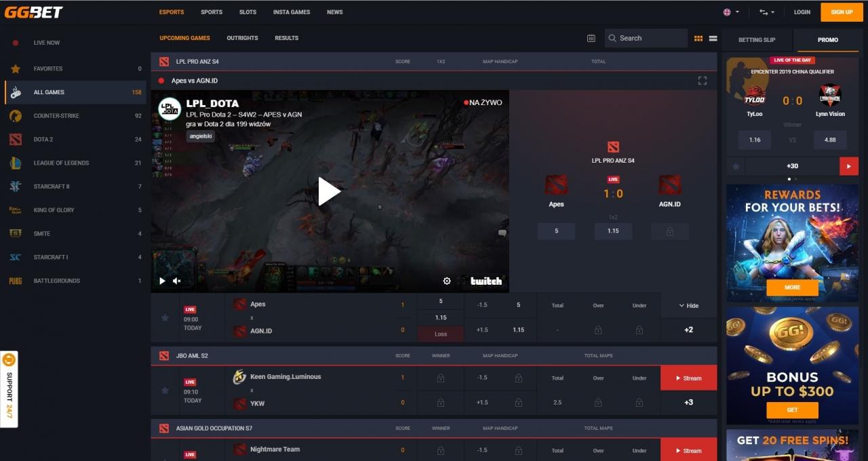Play the LPL_DOTA stream video
868x461 pixels.
pyautogui.click(x=330, y=191)
